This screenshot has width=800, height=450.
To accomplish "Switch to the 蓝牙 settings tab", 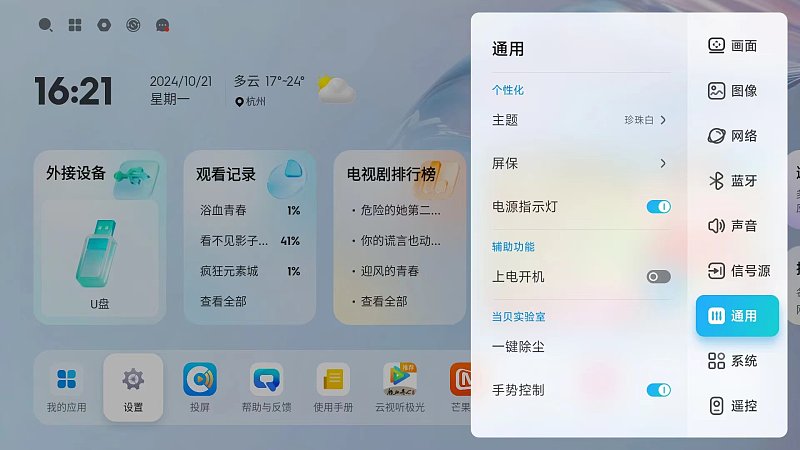I will (x=733, y=181).
